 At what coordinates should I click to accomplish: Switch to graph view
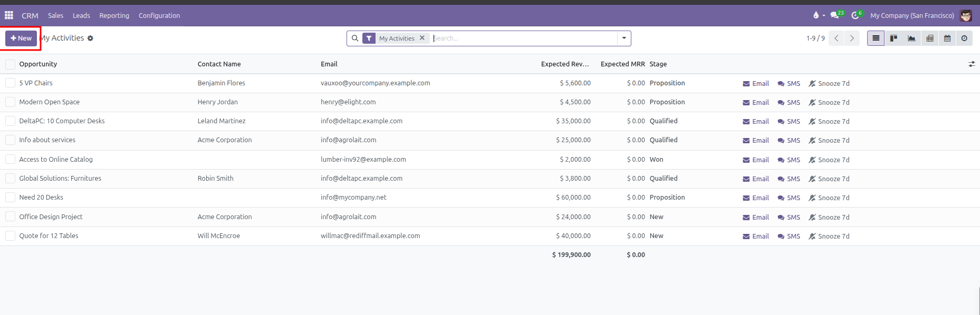click(x=911, y=38)
